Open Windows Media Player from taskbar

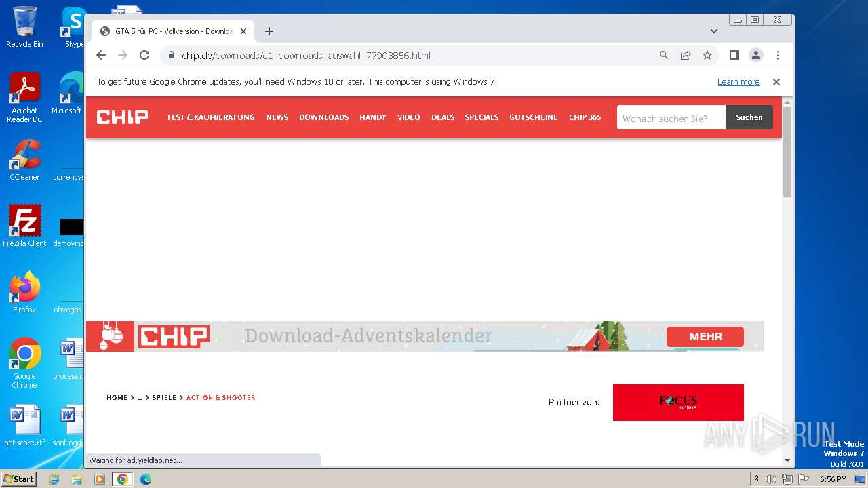click(x=100, y=479)
